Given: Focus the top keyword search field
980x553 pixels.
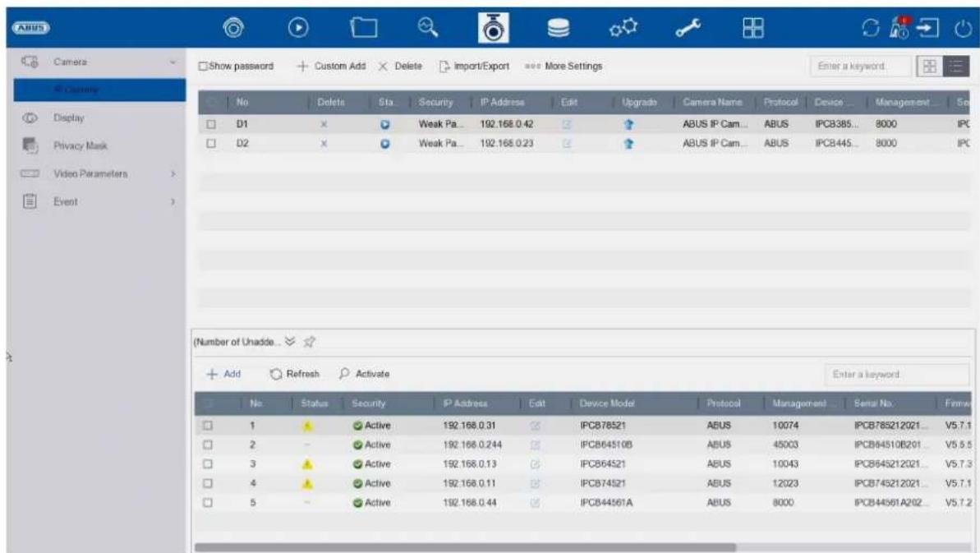Looking at the screenshot, I should click(861, 67).
